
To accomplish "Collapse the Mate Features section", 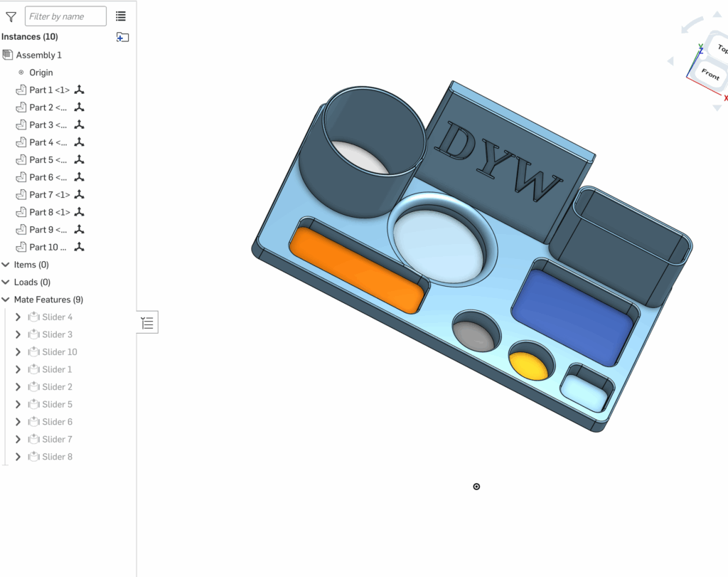I will point(6,300).
